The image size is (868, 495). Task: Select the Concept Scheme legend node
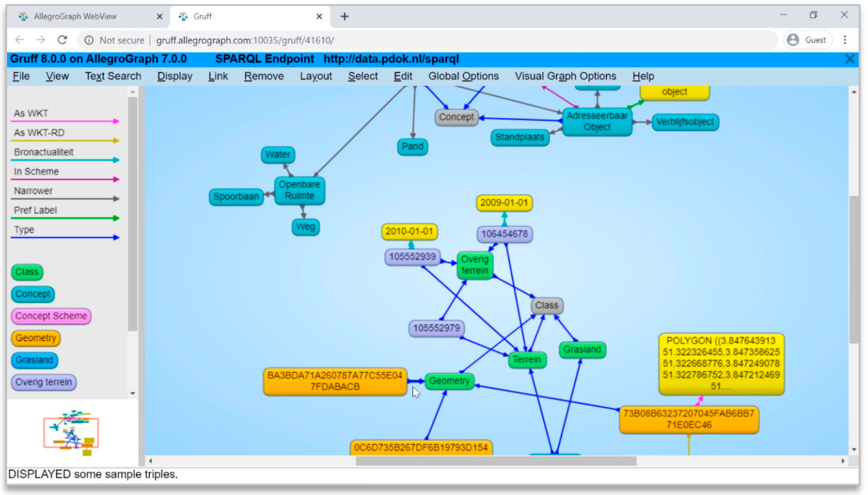click(51, 316)
